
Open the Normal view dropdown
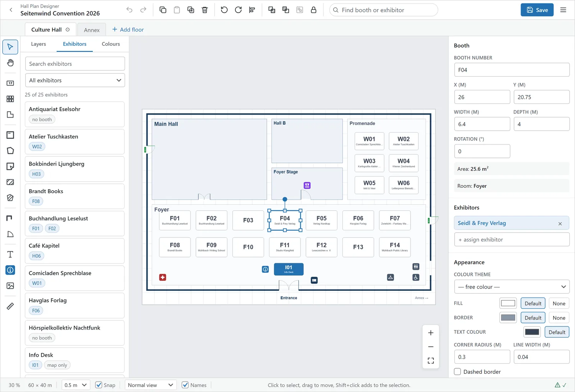[150, 385]
